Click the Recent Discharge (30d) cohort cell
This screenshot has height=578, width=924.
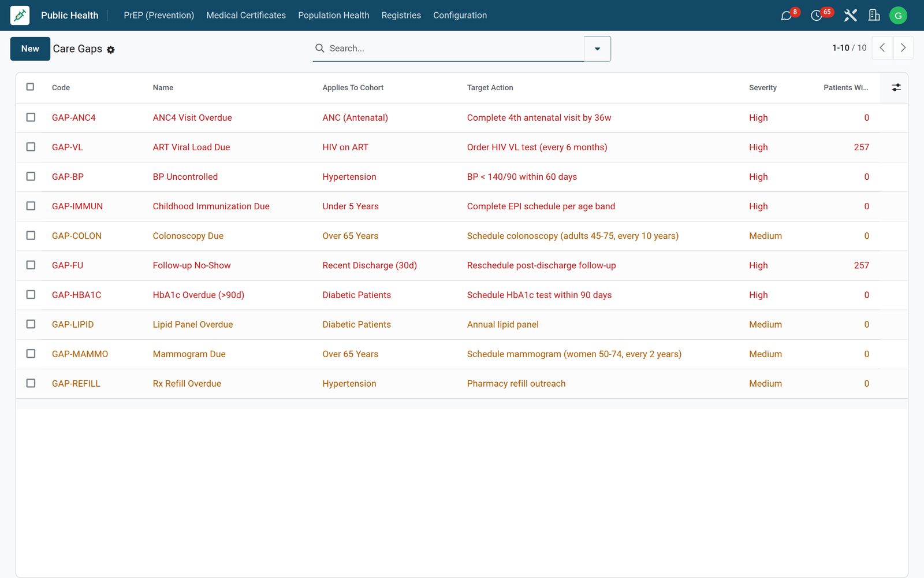[370, 265]
